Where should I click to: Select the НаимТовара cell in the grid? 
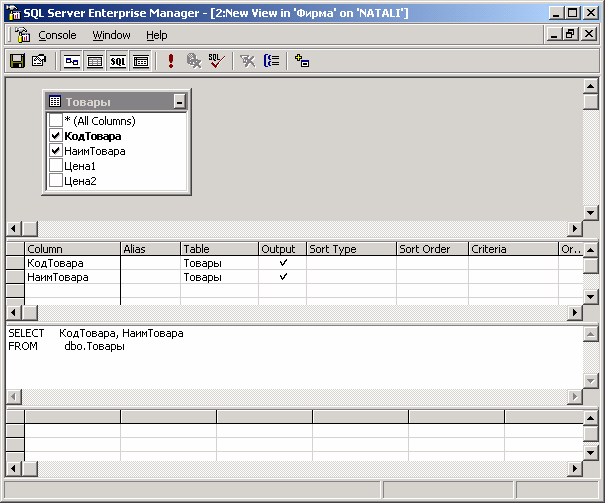pyautogui.click(x=73, y=277)
